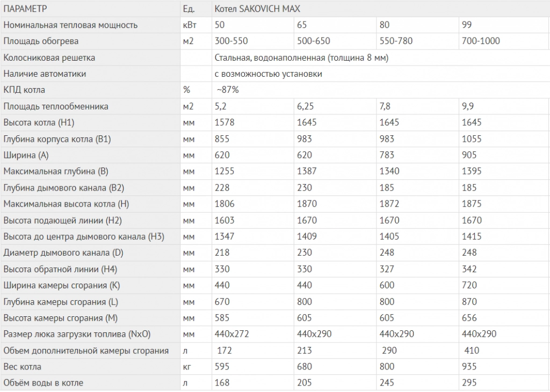
Task: Click the ПАРАМЕТР column header
Action: tap(25, 9)
